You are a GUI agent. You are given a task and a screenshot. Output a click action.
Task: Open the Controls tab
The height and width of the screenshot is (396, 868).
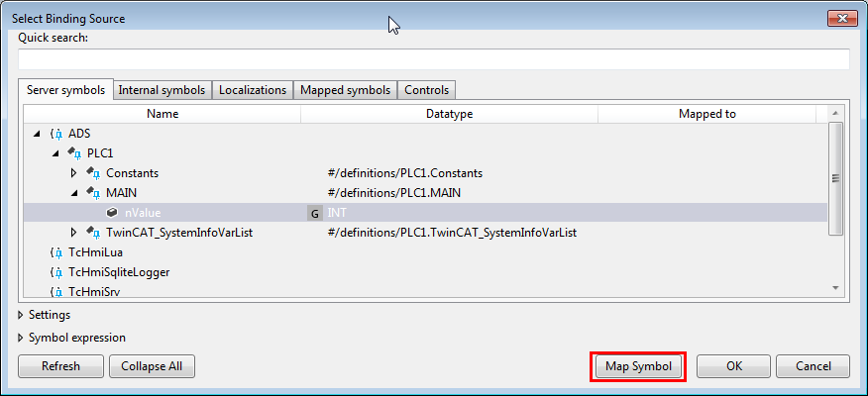pos(427,90)
